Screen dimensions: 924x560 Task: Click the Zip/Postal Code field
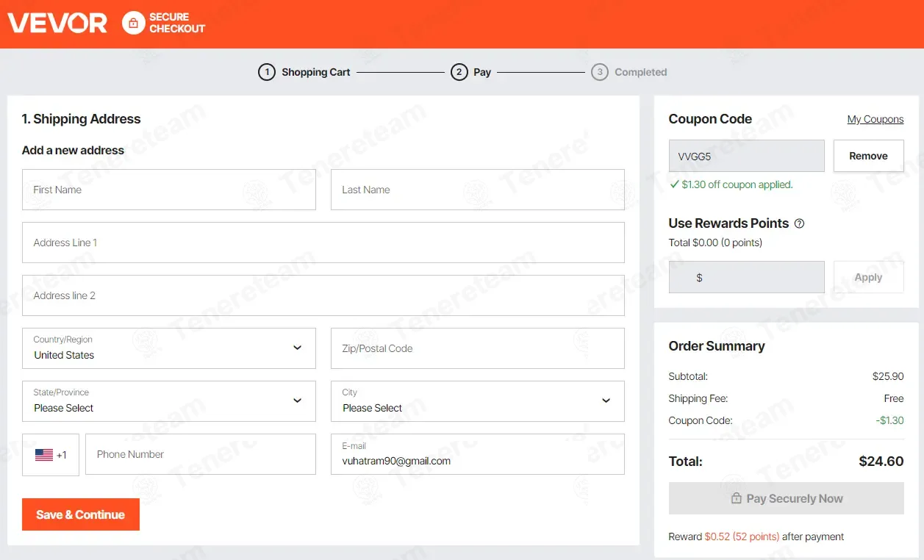coord(478,348)
